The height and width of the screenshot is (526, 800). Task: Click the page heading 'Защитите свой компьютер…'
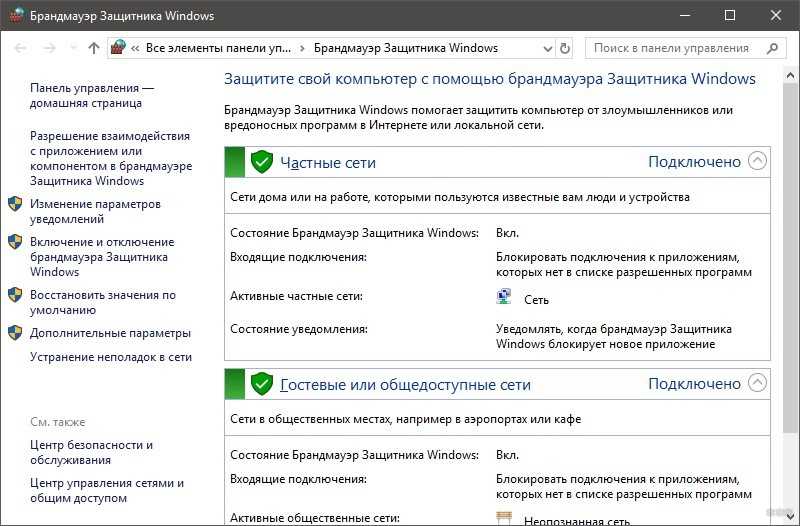(490, 79)
